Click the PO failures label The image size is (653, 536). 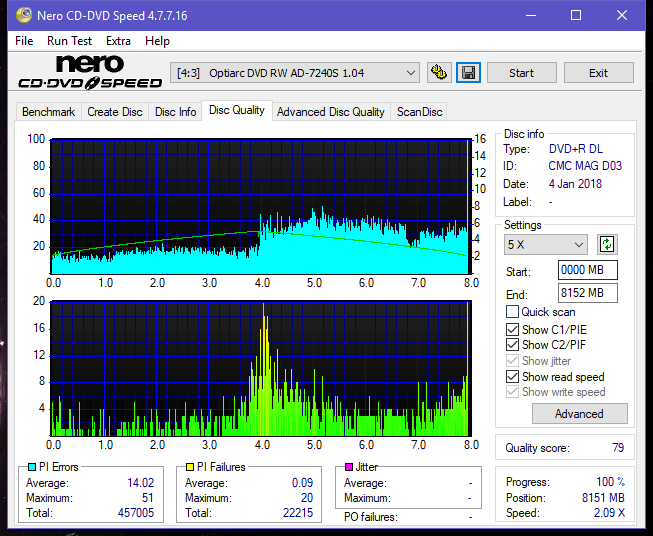click(371, 517)
